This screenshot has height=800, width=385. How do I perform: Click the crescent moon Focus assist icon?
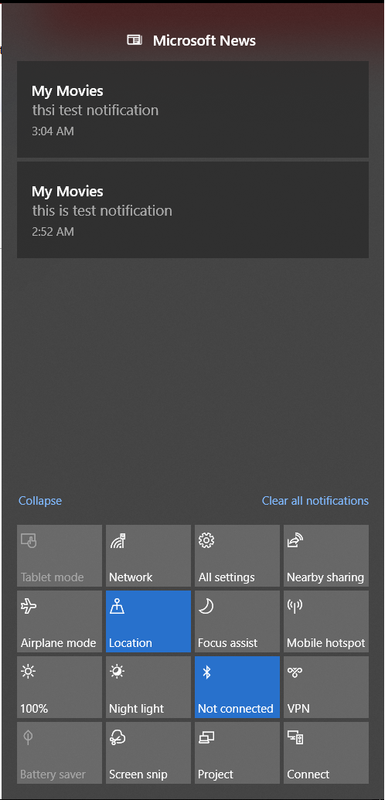(206, 607)
